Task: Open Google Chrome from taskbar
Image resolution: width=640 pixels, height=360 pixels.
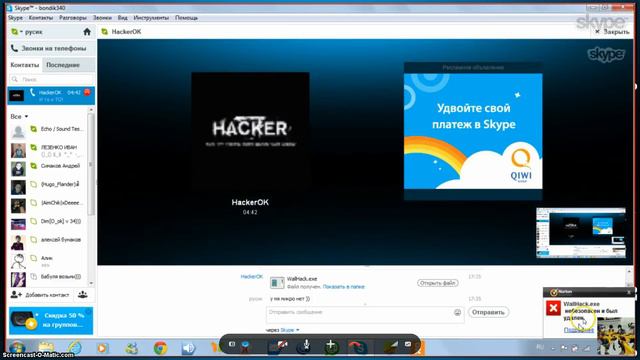Action: [x=160, y=348]
